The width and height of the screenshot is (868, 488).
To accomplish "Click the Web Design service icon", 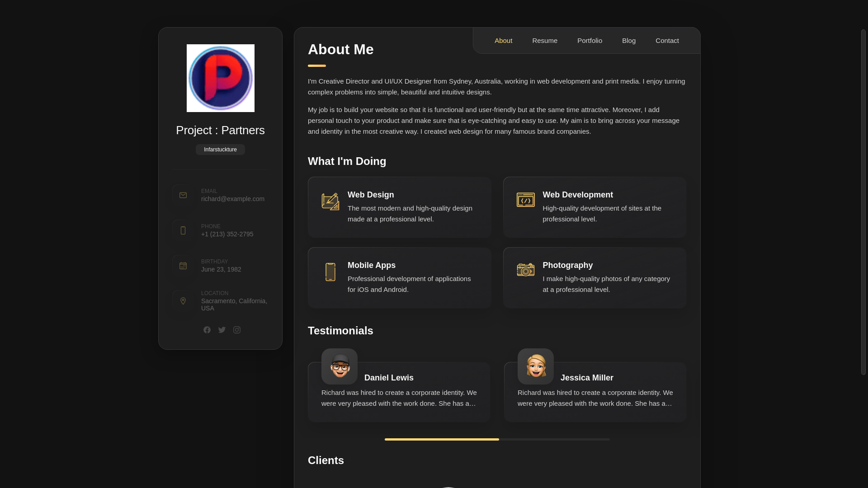I will pyautogui.click(x=330, y=202).
